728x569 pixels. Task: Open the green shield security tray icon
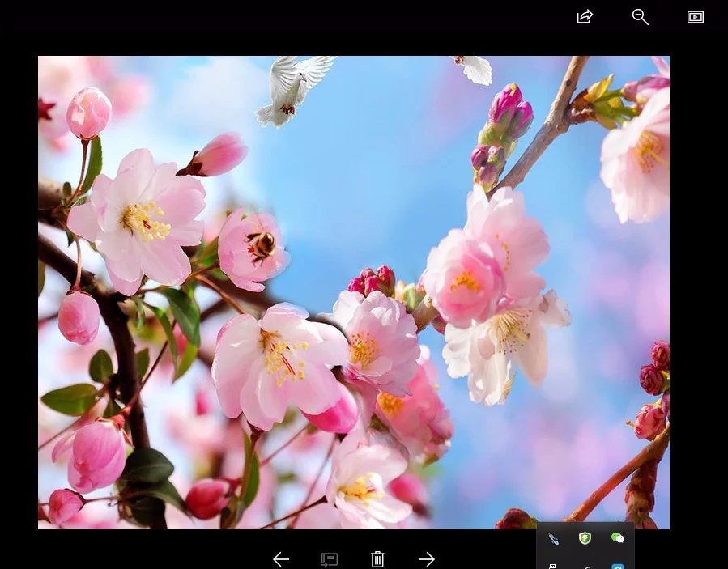click(x=585, y=538)
